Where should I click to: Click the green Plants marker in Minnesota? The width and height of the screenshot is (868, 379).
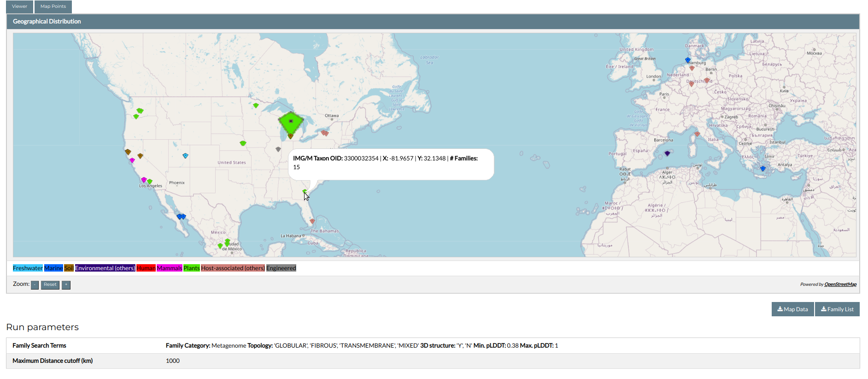[256, 106]
